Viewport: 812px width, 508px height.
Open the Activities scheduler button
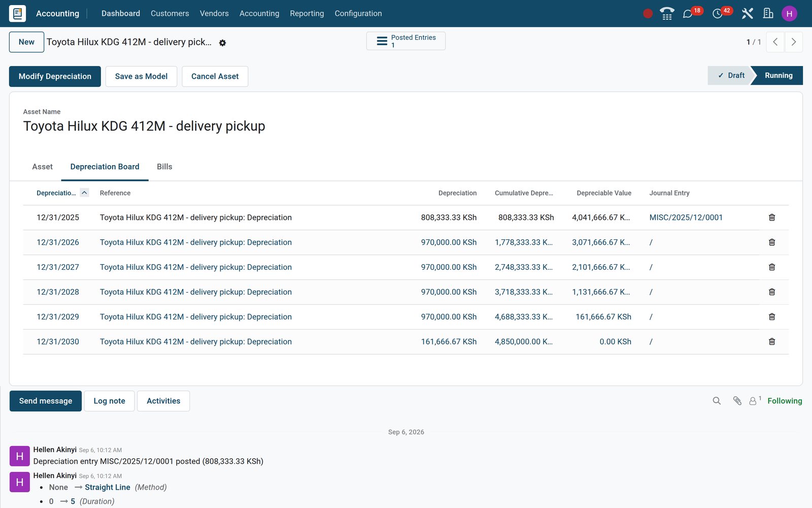163,401
